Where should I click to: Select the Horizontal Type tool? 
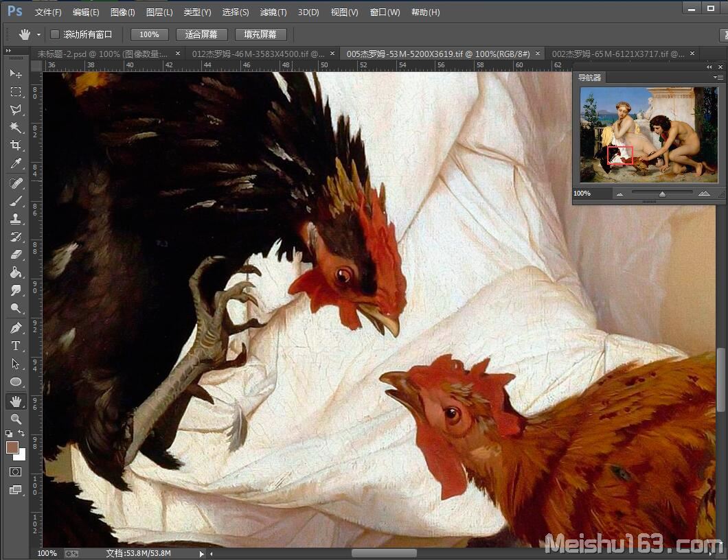(x=15, y=346)
